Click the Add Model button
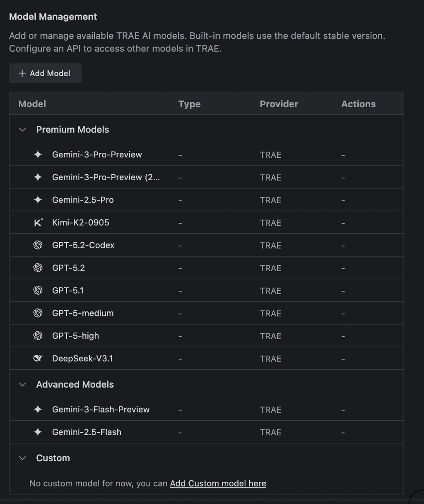424x504 pixels. tap(45, 73)
